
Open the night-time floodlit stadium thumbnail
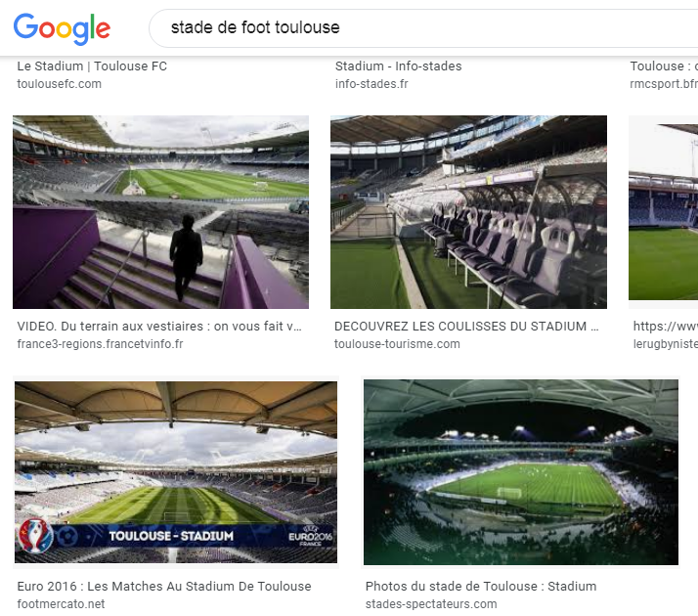520,472
